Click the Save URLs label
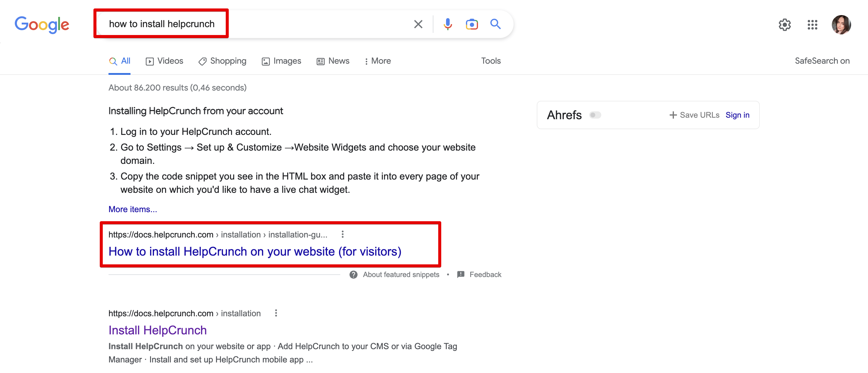This screenshot has width=868, height=373. [700, 115]
